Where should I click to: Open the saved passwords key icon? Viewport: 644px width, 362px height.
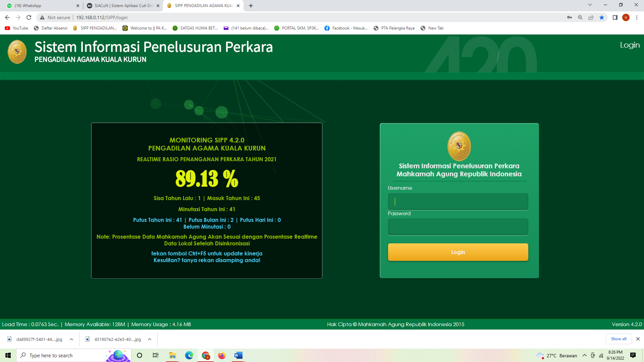point(570,17)
